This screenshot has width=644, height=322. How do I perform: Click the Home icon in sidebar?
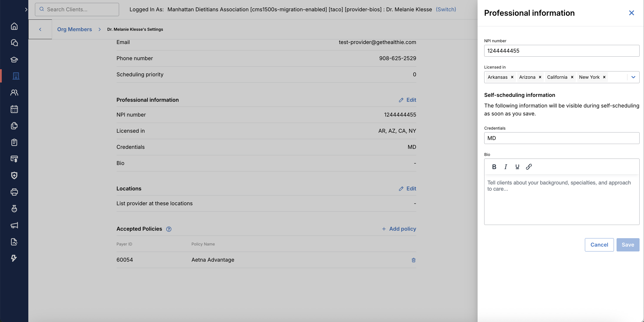[x=14, y=26]
